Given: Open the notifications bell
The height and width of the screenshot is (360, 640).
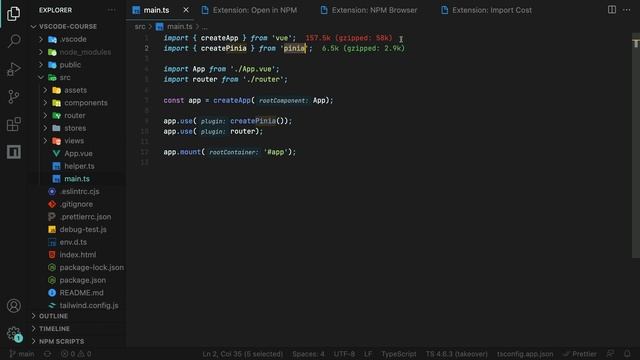Looking at the screenshot, I should tap(627, 354).
